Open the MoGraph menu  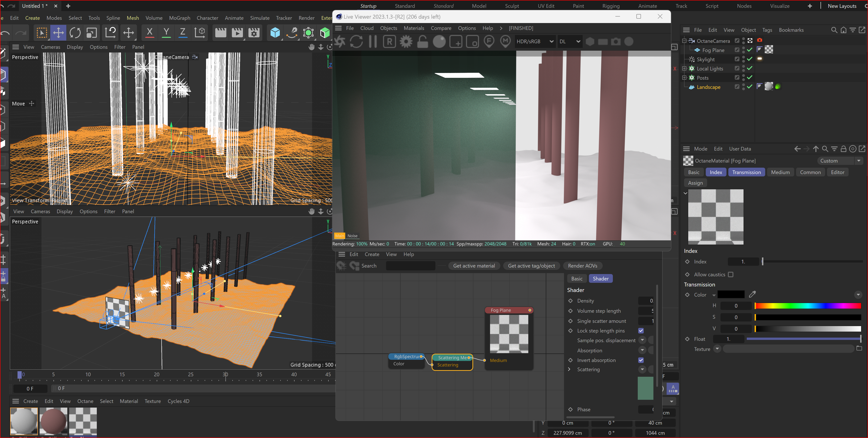coord(179,18)
